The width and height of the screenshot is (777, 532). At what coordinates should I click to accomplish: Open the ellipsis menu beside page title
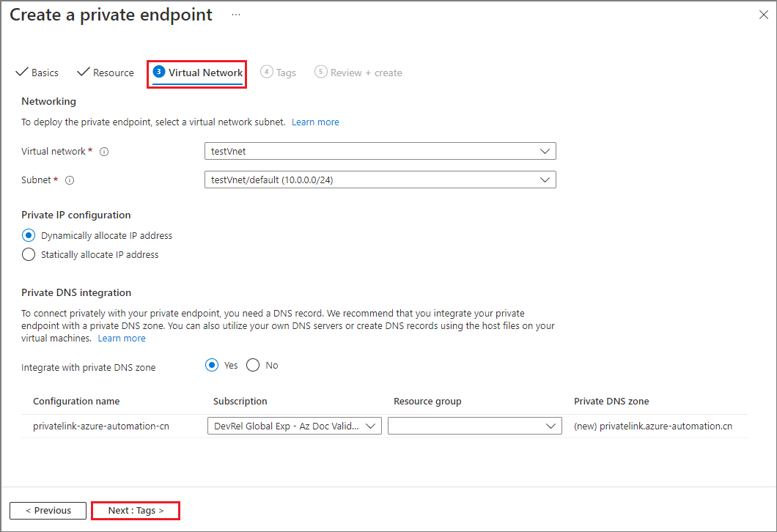coord(236,15)
